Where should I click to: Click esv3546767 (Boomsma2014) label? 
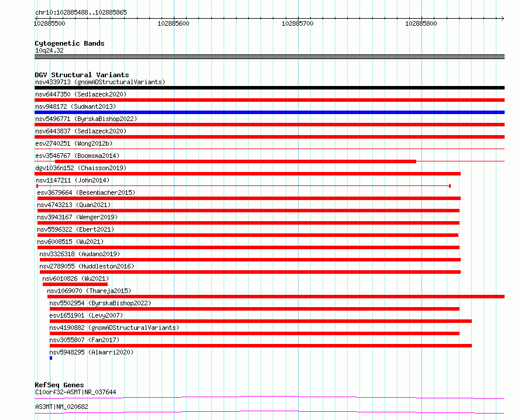point(77,156)
